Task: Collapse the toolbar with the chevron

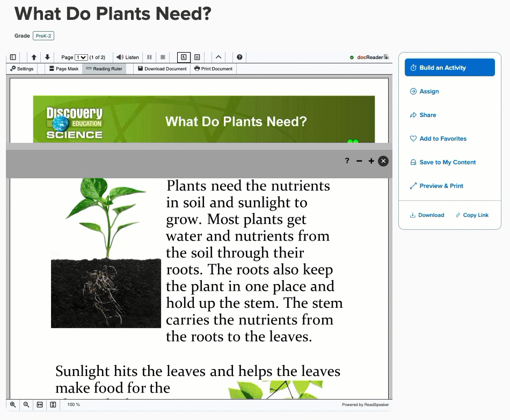Action: click(x=218, y=57)
